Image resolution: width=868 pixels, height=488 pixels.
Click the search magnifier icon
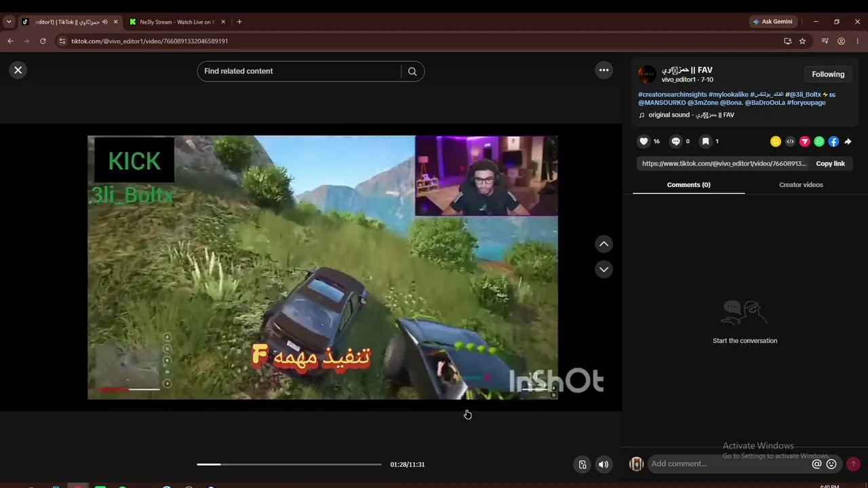(x=412, y=71)
